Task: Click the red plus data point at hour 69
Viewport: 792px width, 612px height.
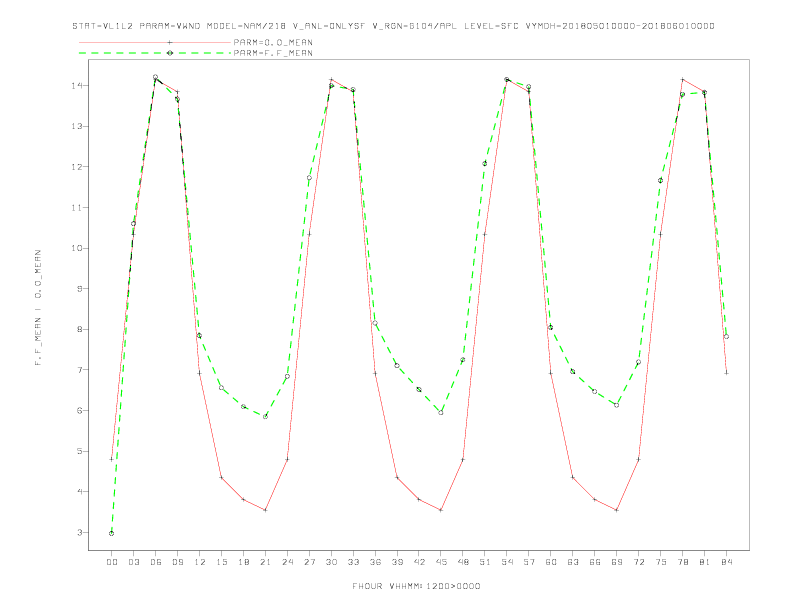Action: (x=617, y=510)
